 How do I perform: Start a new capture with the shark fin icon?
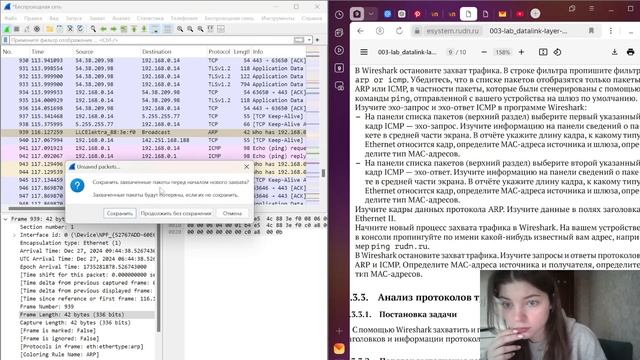pos(7,29)
